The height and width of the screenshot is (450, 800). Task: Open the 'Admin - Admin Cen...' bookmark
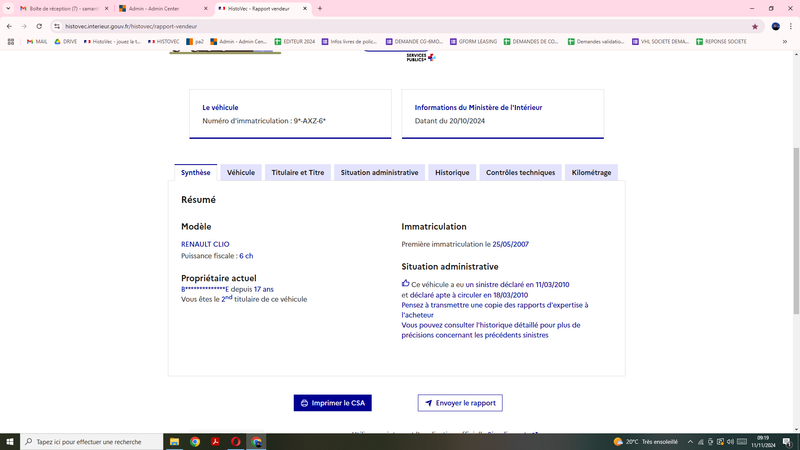(239, 42)
